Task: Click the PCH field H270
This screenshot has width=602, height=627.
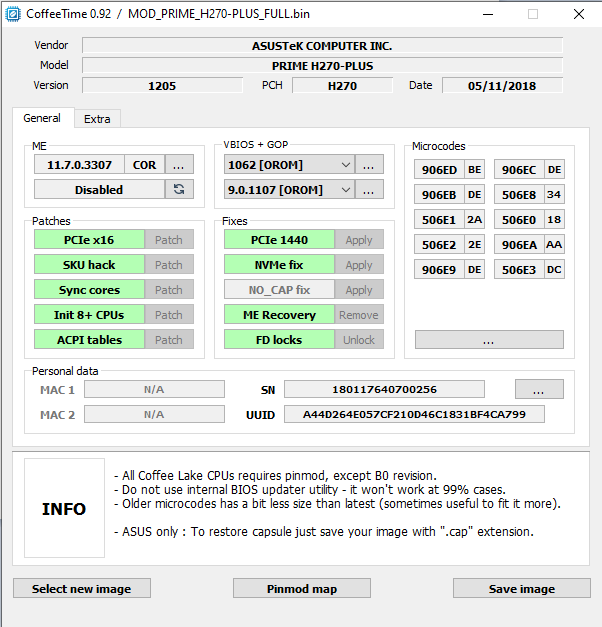Action: tap(342, 85)
